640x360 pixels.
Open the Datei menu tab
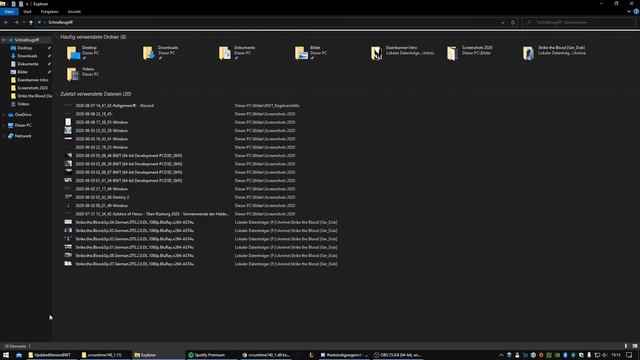point(9,12)
